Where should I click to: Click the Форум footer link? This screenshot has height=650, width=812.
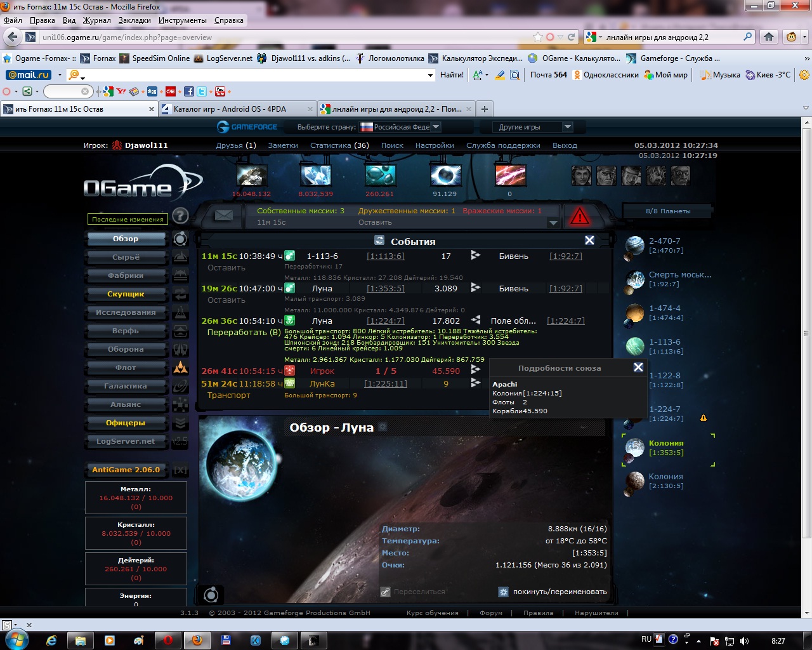pyautogui.click(x=491, y=613)
